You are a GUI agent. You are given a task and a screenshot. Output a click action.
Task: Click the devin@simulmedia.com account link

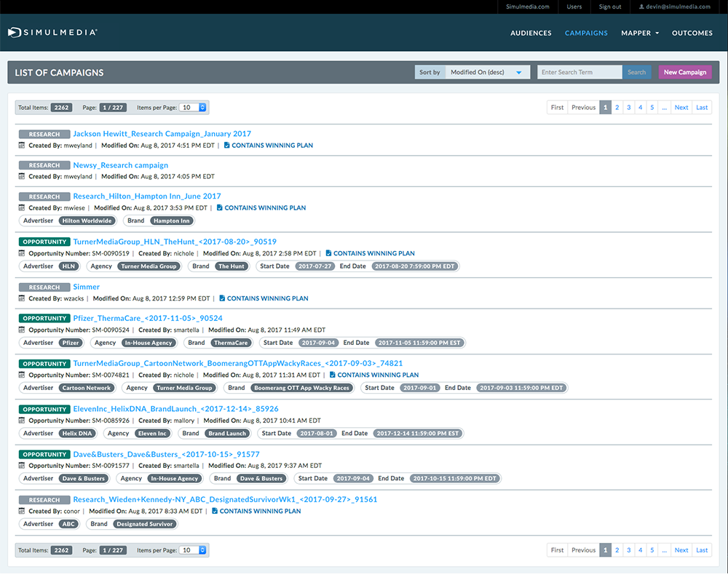[x=674, y=7]
